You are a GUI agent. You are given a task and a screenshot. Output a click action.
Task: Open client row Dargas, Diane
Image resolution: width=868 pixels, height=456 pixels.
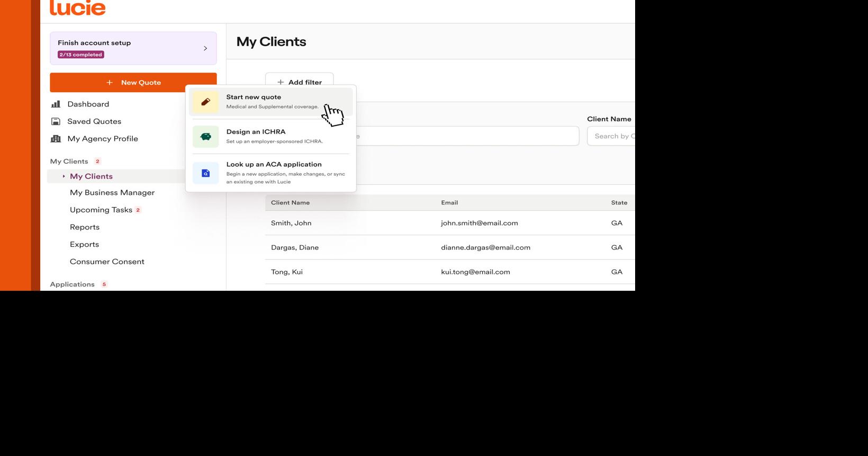click(295, 247)
